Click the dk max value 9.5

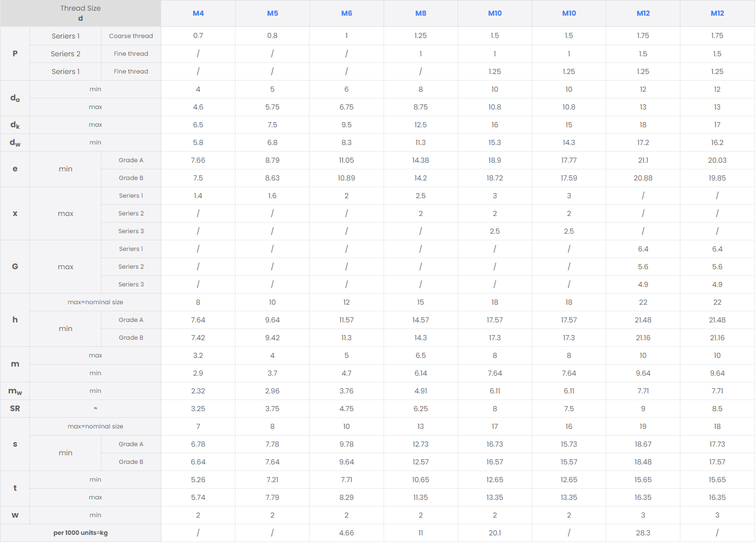click(x=347, y=125)
